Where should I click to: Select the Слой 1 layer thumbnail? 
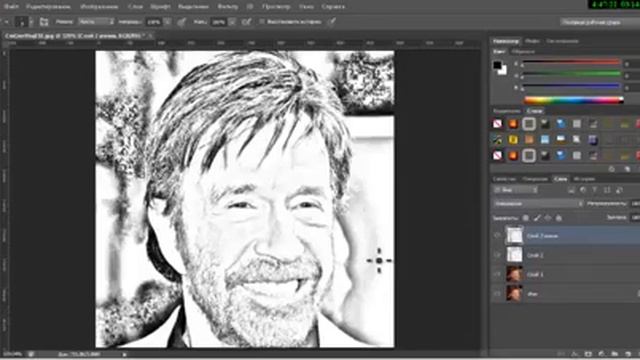pyautogui.click(x=514, y=274)
